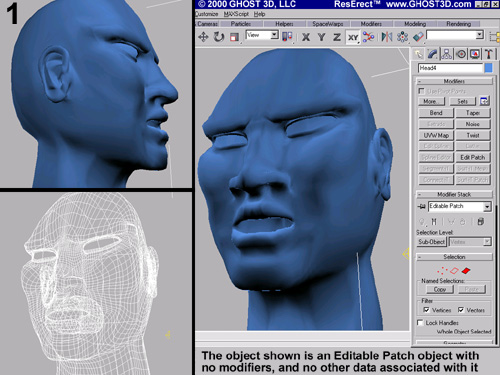Open the Editable Patch stack dropdown
Screen dimensions: 500x375
[487, 207]
